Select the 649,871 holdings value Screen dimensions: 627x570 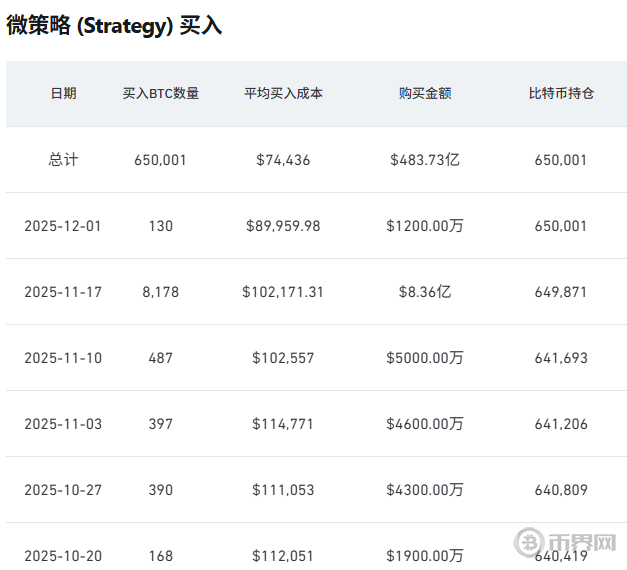[x=560, y=292]
